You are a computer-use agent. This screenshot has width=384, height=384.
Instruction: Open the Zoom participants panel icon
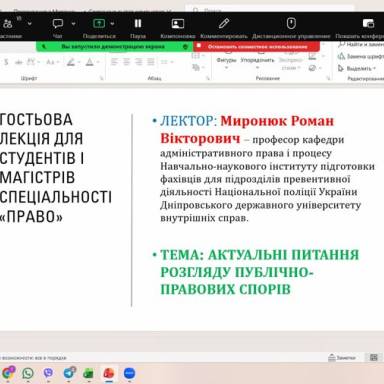coord(8,24)
